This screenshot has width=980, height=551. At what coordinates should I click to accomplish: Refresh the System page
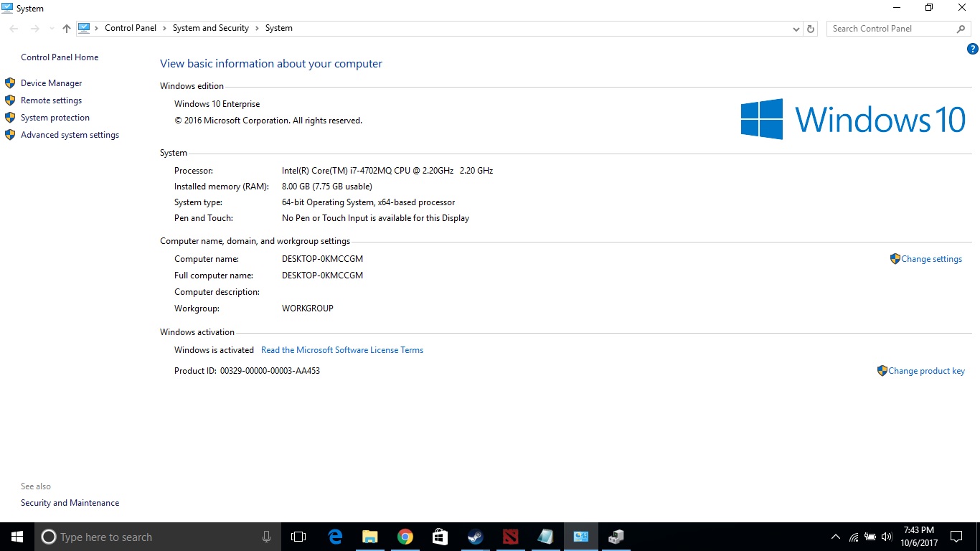pos(811,29)
